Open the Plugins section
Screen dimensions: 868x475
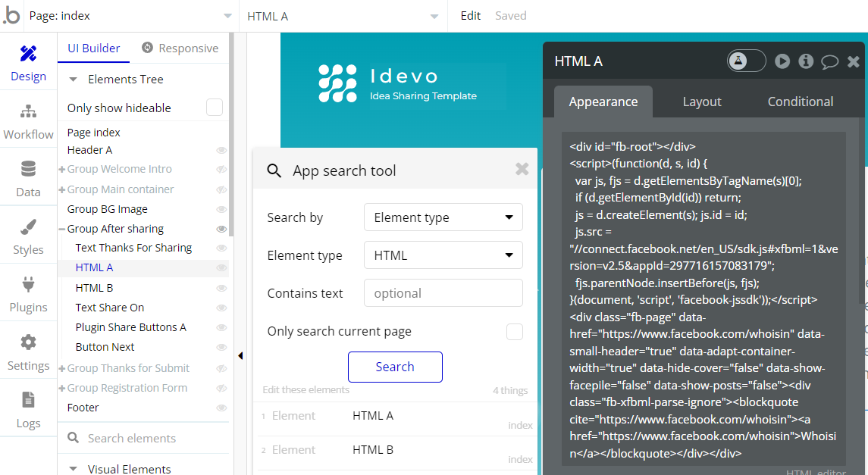point(28,295)
